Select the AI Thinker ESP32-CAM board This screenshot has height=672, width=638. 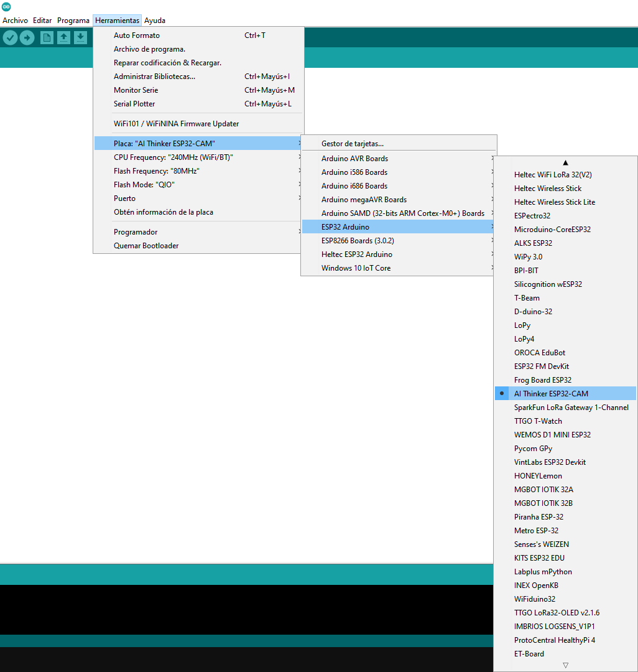[x=565, y=393]
